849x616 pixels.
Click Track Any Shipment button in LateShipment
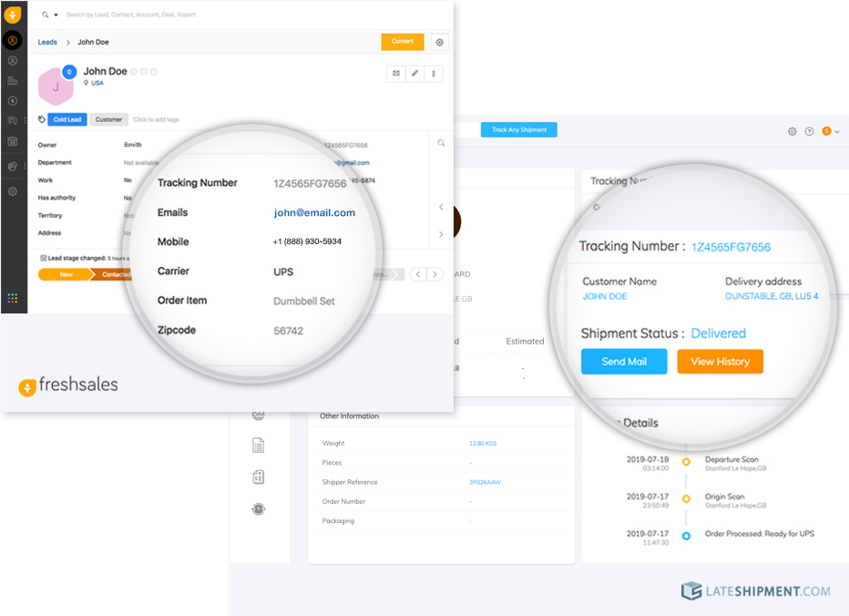pyautogui.click(x=518, y=130)
